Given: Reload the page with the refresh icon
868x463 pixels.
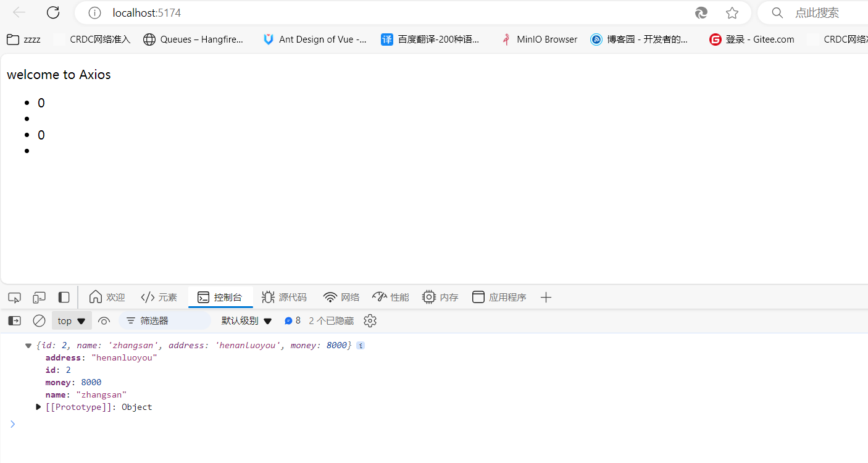Looking at the screenshot, I should coord(53,12).
